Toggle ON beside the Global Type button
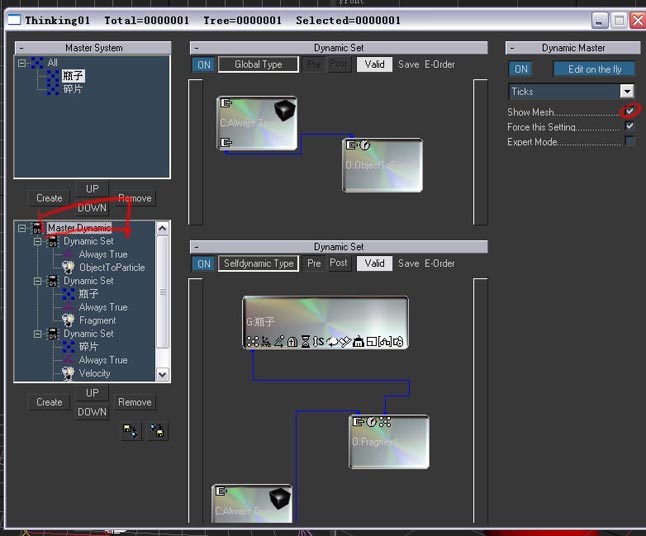This screenshot has height=536, width=646. coord(204,65)
